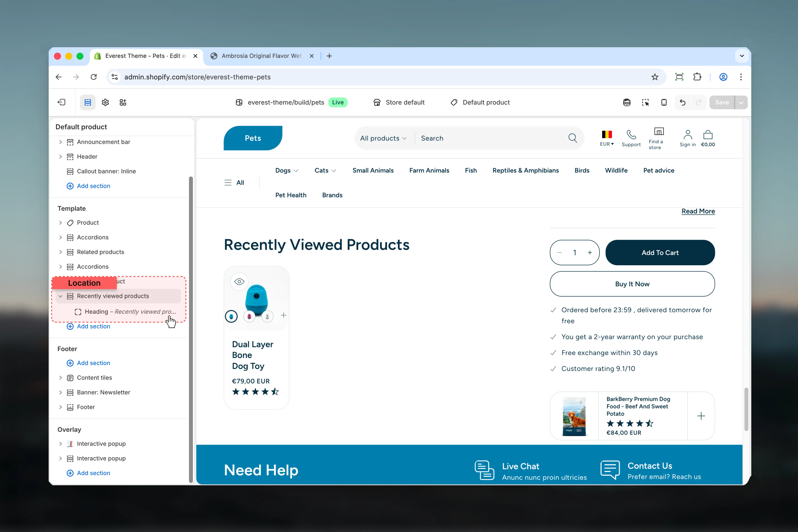Expand the Dogs menu
The height and width of the screenshot is (532, 798).
(287, 170)
